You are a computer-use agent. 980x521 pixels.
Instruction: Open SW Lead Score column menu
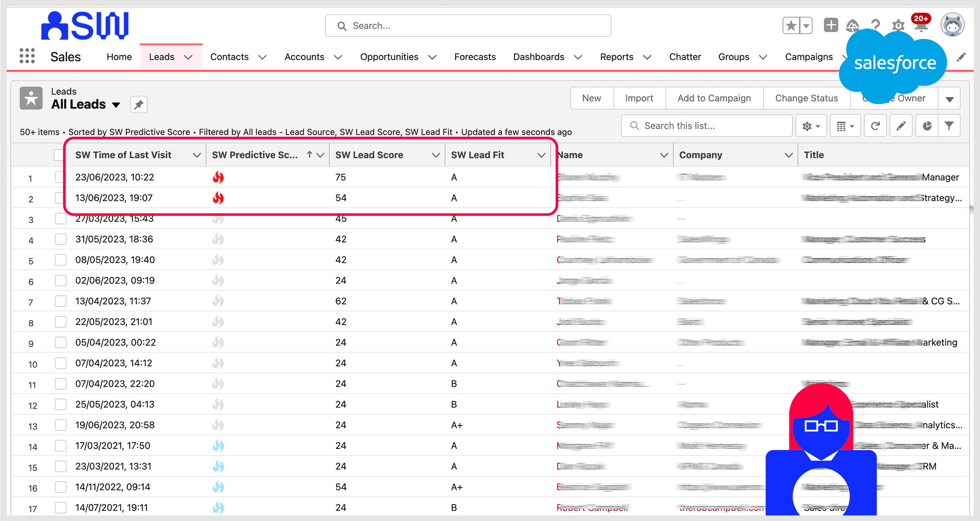[x=435, y=155]
